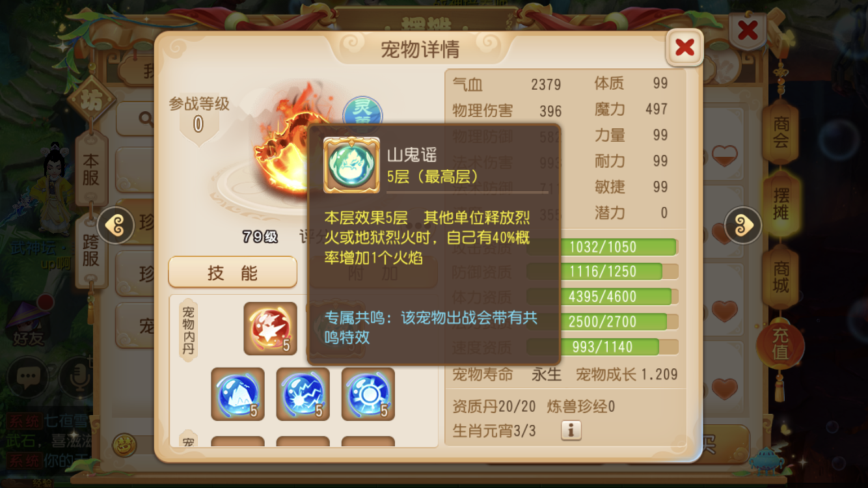The height and width of the screenshot is (488, 868).
Task: Tap the 充值 recharge button
Action: click(x=780, y=344)
